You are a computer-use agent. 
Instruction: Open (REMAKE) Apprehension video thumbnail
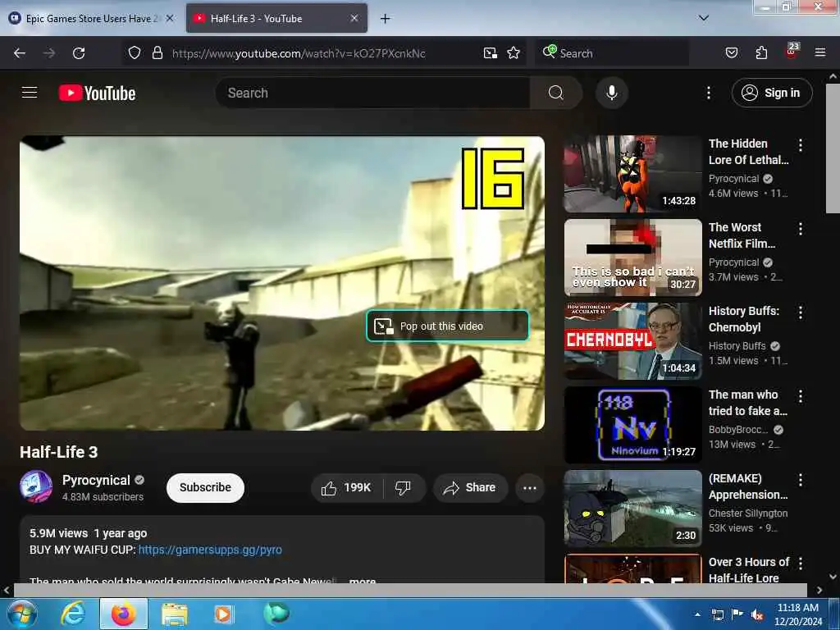(x=632, y=509)
